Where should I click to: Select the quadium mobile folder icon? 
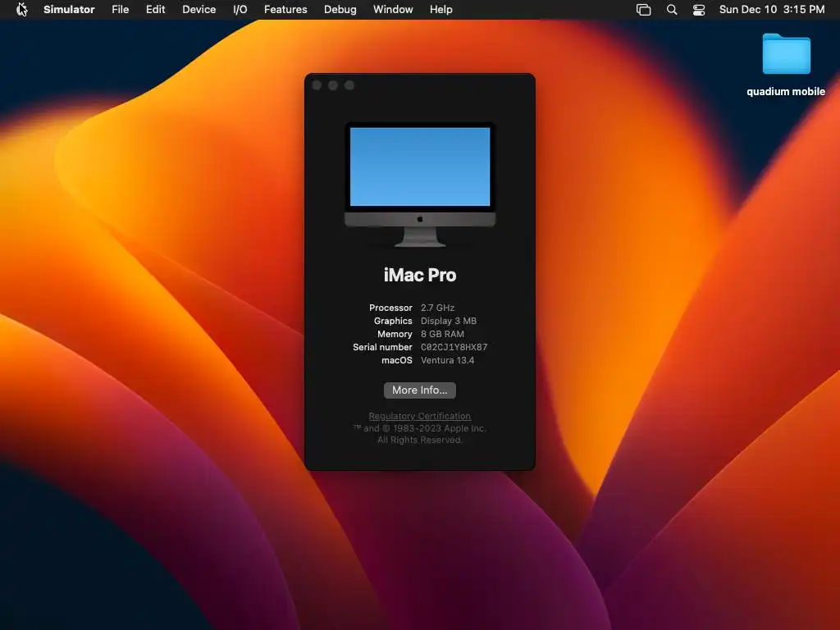786,53
